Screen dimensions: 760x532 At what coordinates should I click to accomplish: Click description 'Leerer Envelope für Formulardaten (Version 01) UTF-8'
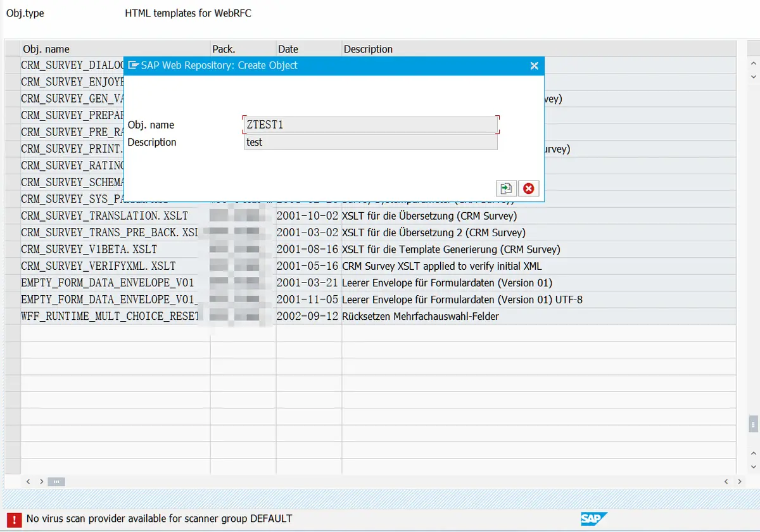coord(462,299)
